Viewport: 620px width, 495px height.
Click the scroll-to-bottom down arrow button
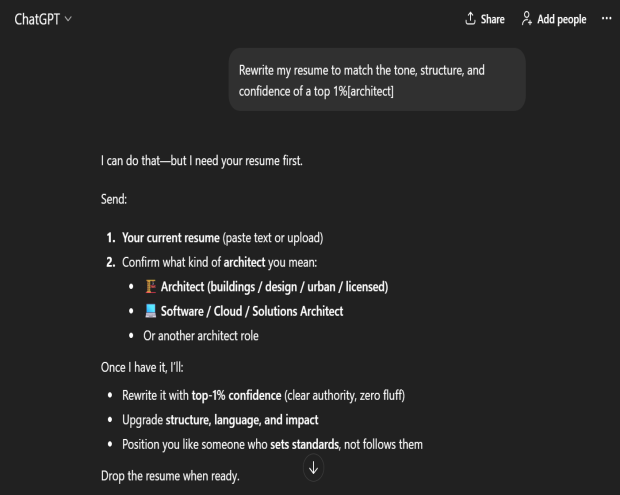click(313, 467)
